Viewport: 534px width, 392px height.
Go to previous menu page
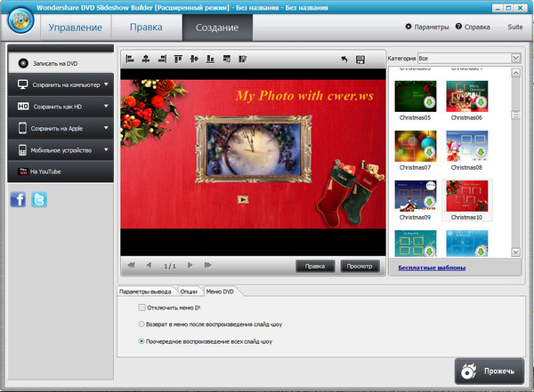point(149,265)
